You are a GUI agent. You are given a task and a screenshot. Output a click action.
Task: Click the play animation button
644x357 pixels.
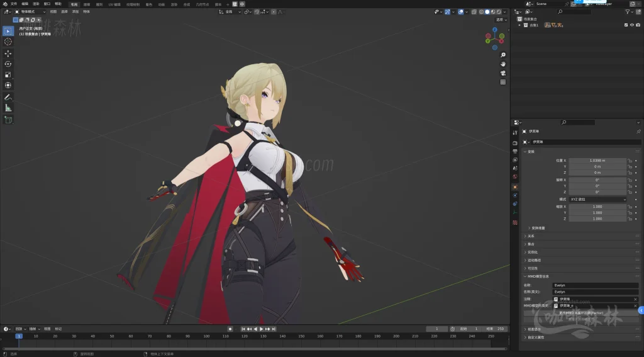tap(261, 329)
